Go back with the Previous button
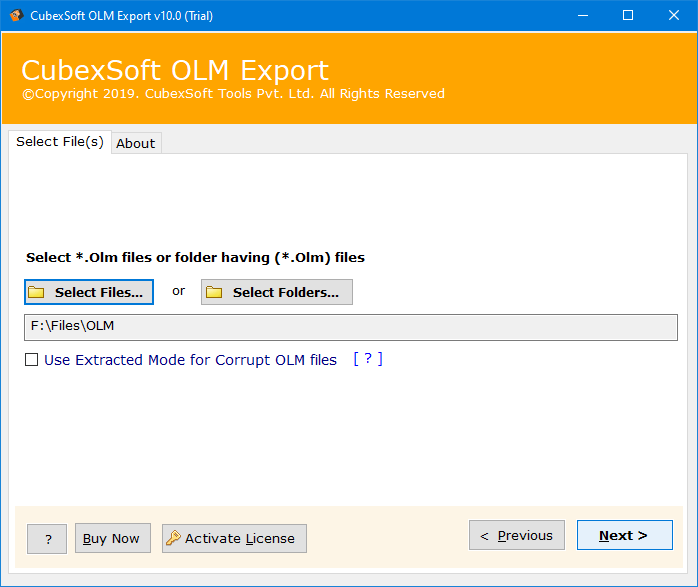The height and width of the screenshot is (587, 698). pos(516,535)
